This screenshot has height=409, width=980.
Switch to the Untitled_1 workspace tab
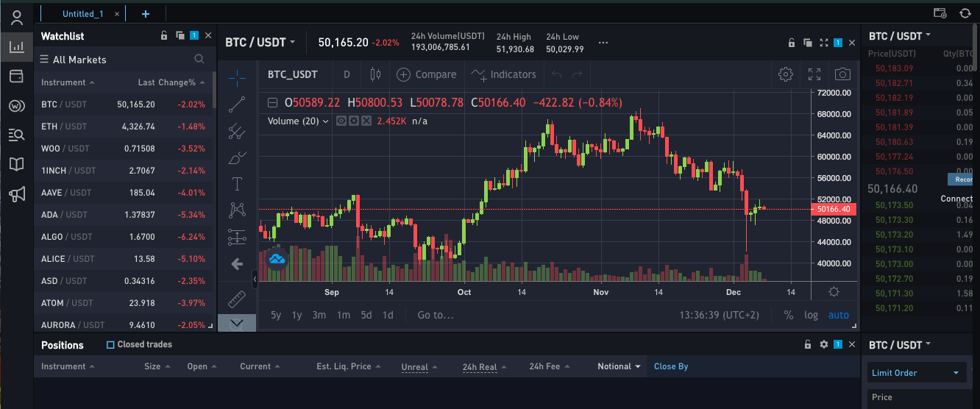pyautogui.click(x=83, y=14)
